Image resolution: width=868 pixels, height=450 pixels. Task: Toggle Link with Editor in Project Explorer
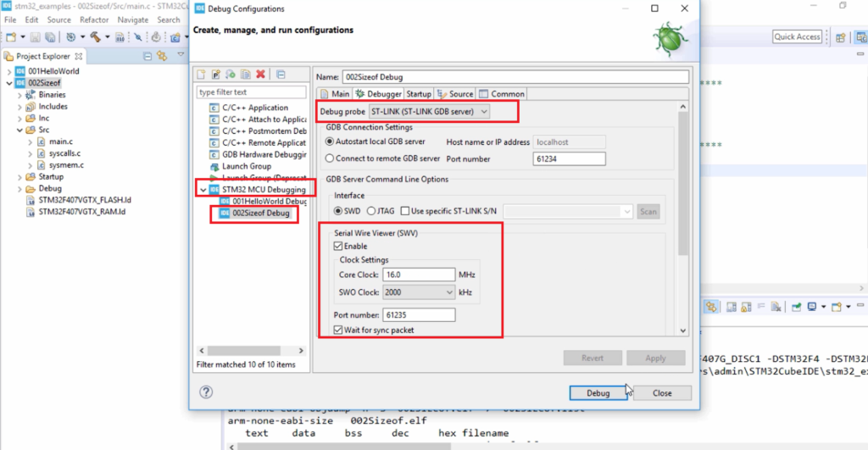[162, 56]
